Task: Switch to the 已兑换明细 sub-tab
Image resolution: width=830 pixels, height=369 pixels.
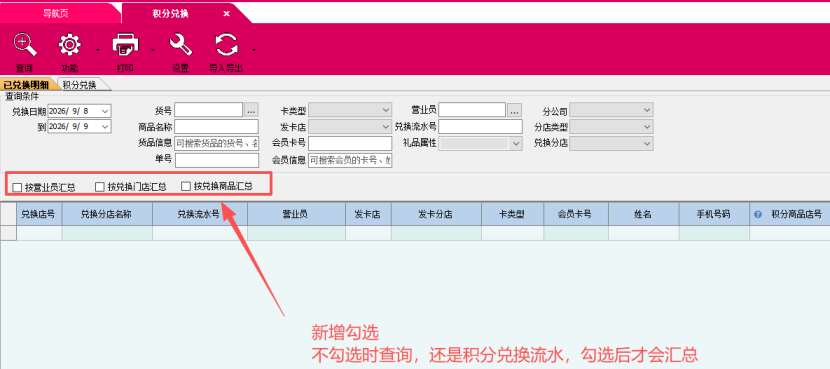Action: click(x=25, y=85)
